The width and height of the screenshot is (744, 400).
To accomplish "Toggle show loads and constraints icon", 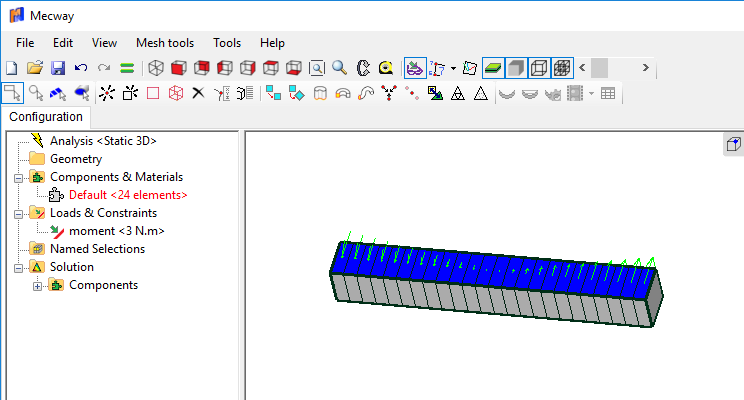I will pos(415,68).
